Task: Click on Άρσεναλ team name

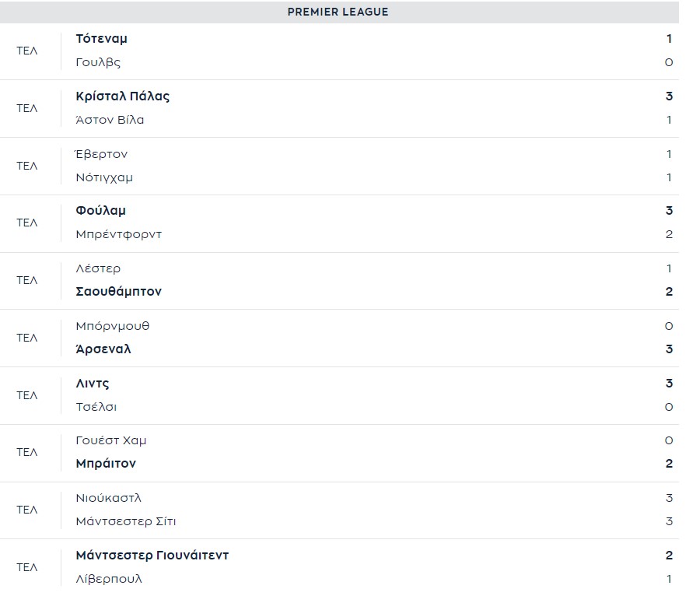Action: coord(103,349)
